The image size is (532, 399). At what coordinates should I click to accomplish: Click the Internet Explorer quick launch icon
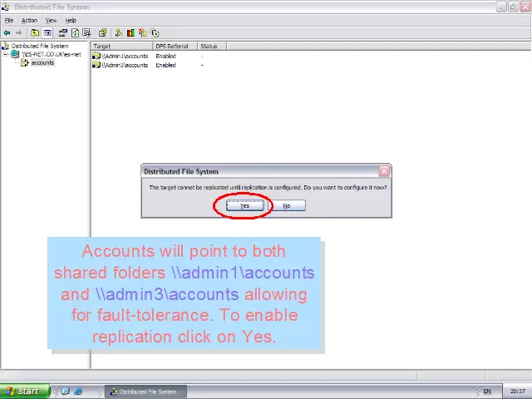pyautogui.click(x=78, y=392)
